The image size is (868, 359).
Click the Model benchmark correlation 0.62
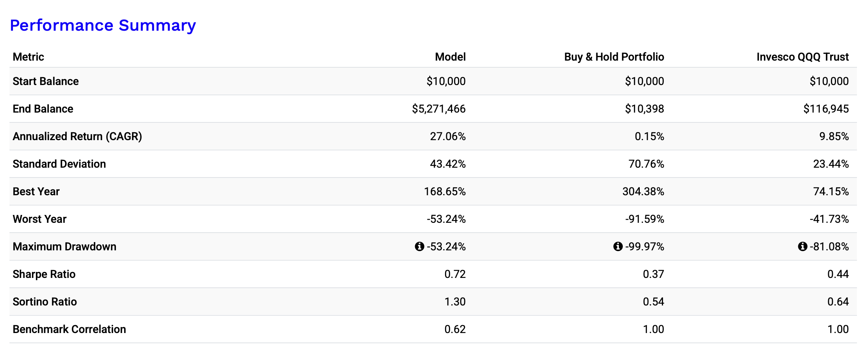[455, 329]
